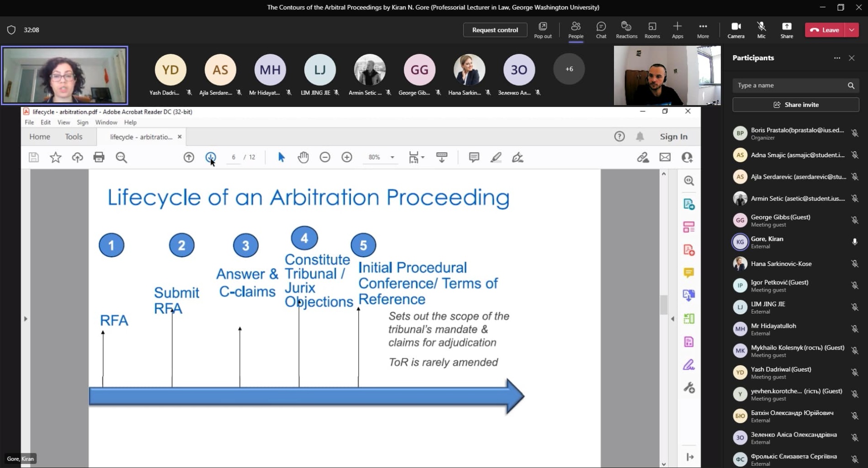Screen dimensions: 868x468
Task: Open More actions menu in meeting toolbar
Action: click(703, 30)
